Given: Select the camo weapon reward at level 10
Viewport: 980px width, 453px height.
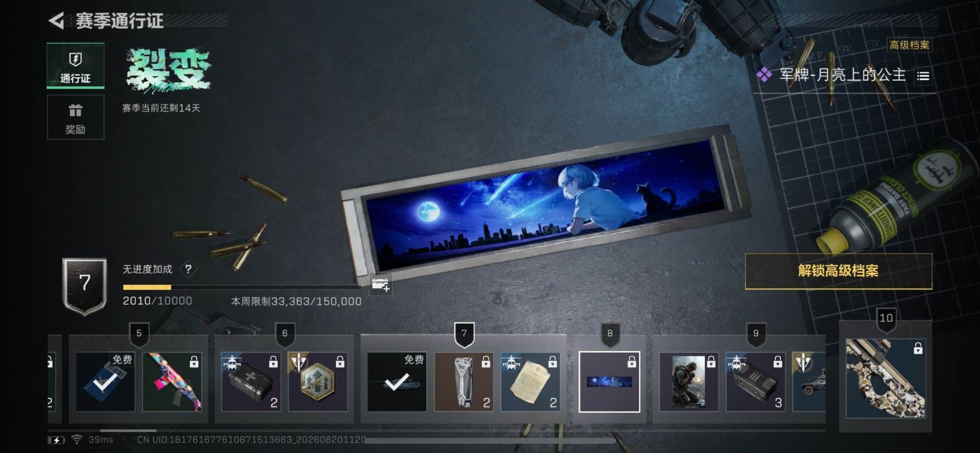Looking at the screenshot, I should [886, 378].
